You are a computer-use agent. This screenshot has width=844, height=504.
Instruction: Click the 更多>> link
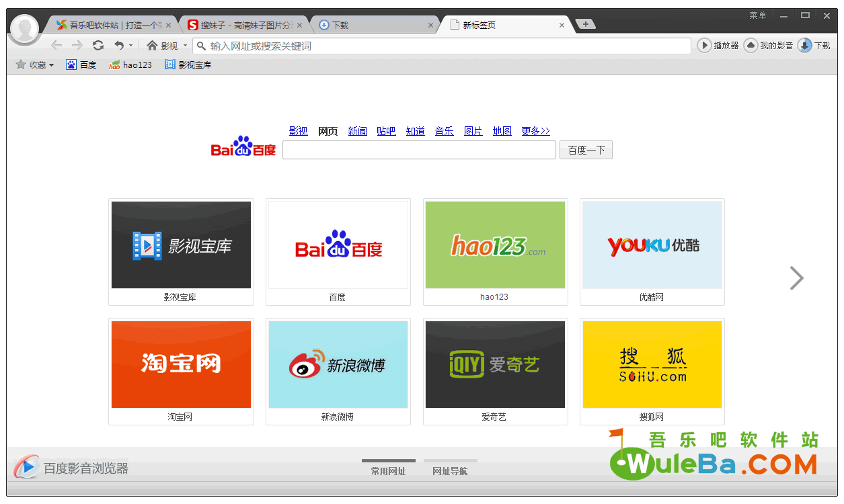click(535, 131)
